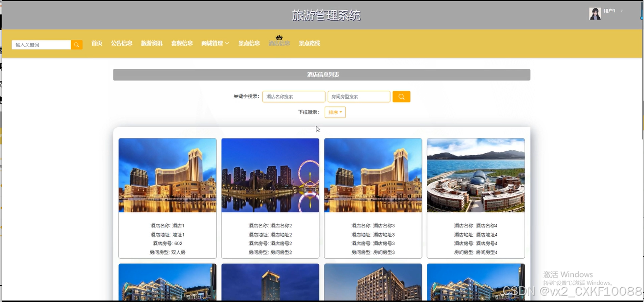
Task: Focus the 酒店名称搜索 input field
Action: 294,97
